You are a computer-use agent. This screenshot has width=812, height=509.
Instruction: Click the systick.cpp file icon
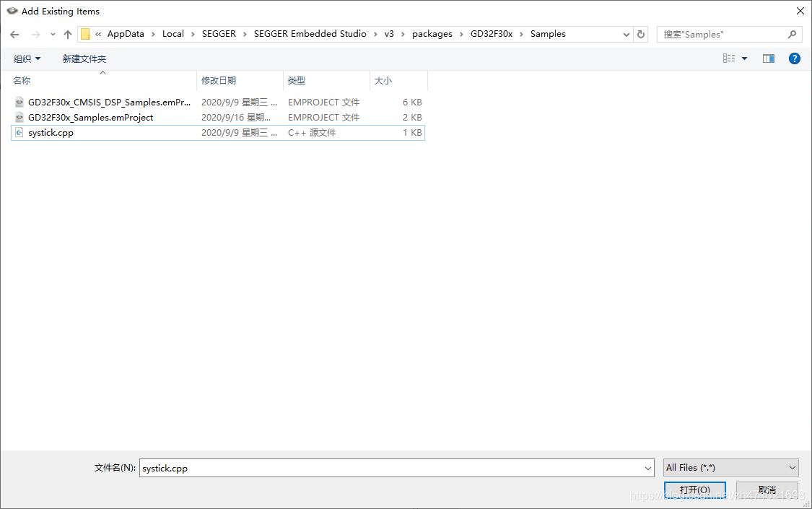[x=19, y=133]
